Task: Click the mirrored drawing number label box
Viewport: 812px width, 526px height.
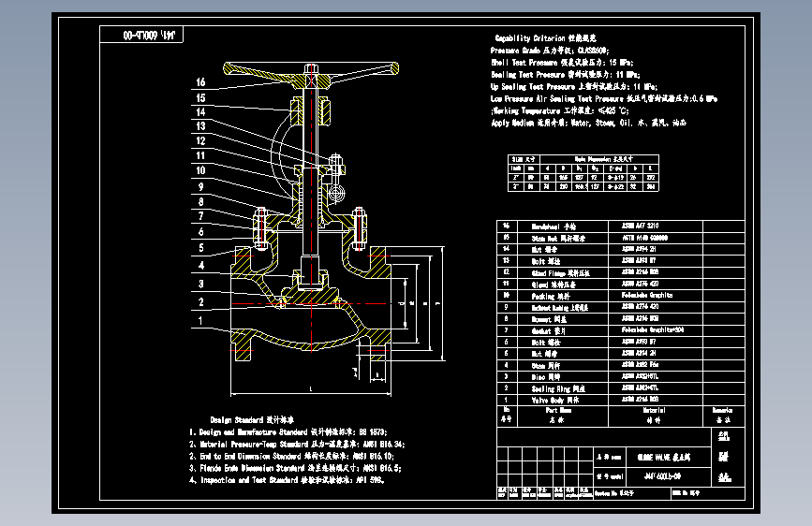Action: 141,35
